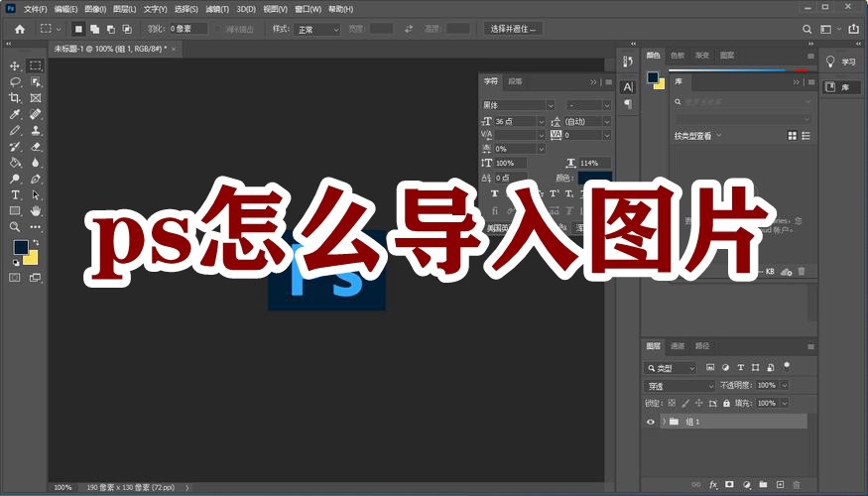
Task: Open the 学习 learn panel
Action: click(842, 62)
